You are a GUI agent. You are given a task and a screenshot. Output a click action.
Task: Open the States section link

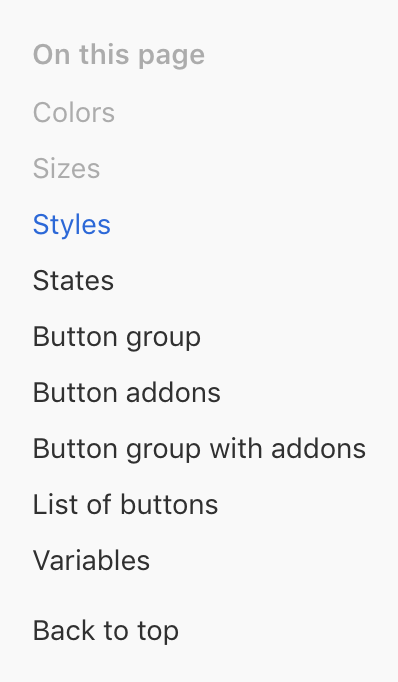click(73, 281)
